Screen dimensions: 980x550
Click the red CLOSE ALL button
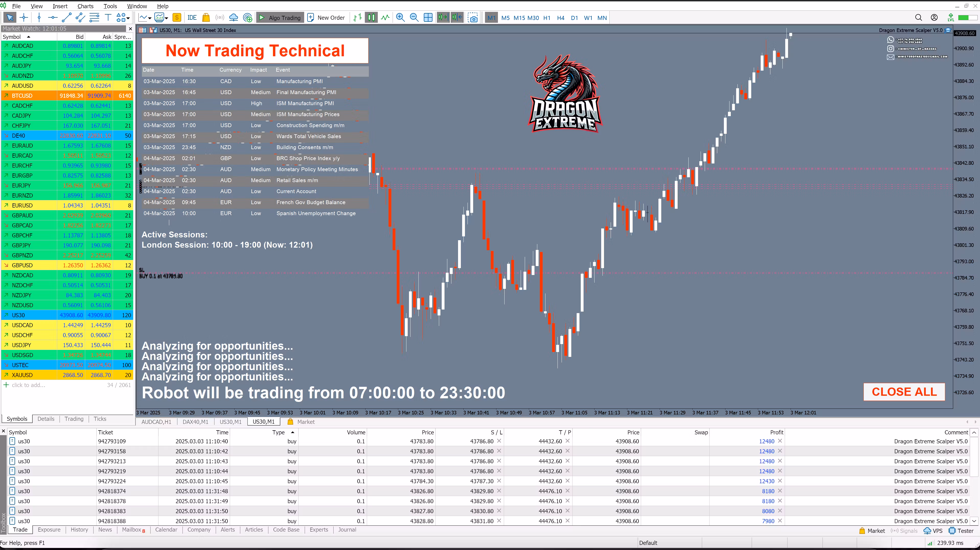[904, 392]
